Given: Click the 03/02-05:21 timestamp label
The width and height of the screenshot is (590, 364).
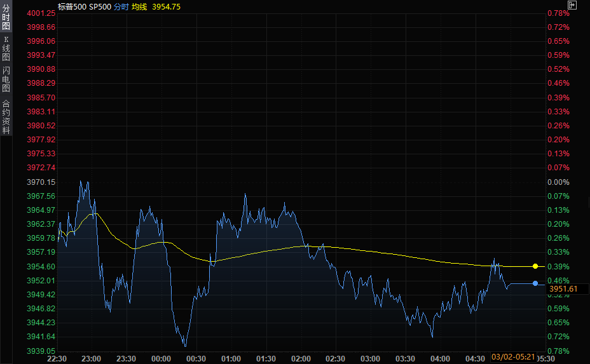Looking at the screenshot, I should pyautogui.click(x=512, y=358).
